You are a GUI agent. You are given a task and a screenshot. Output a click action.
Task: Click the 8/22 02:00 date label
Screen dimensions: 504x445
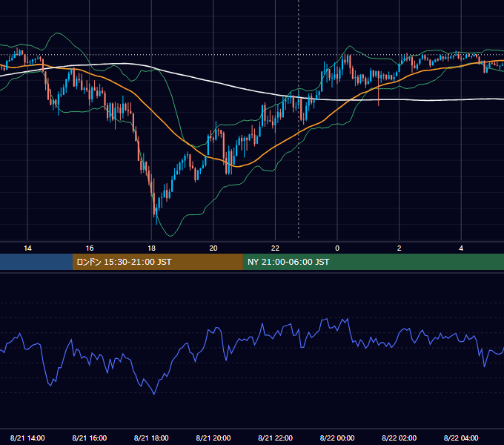click(399, 438)
